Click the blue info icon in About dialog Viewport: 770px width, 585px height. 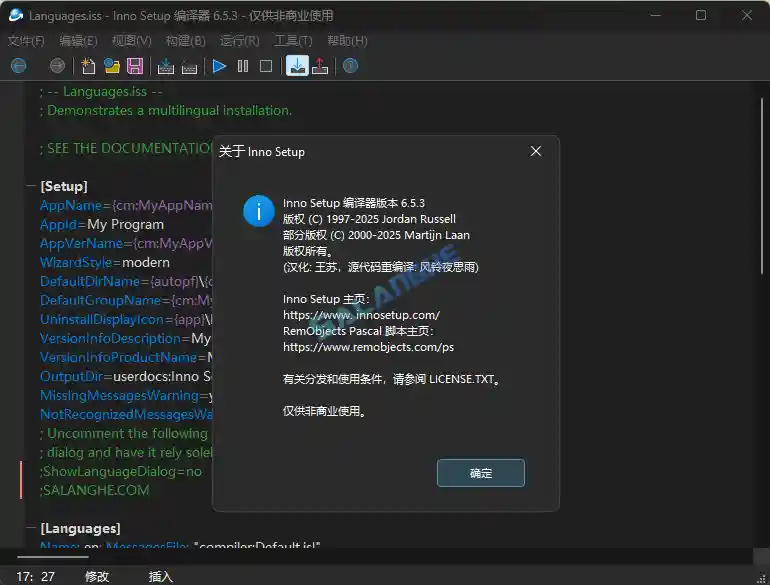[x=259, y=211]
